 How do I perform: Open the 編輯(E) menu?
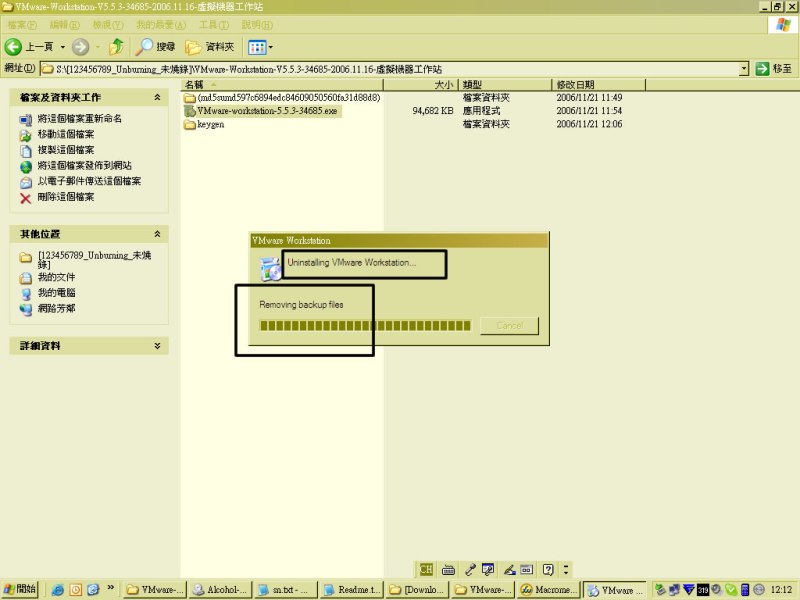click(64, 24)
